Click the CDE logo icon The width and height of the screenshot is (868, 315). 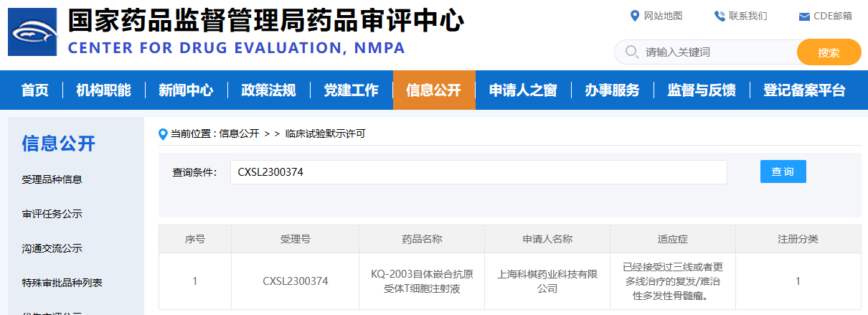point(32,32)
